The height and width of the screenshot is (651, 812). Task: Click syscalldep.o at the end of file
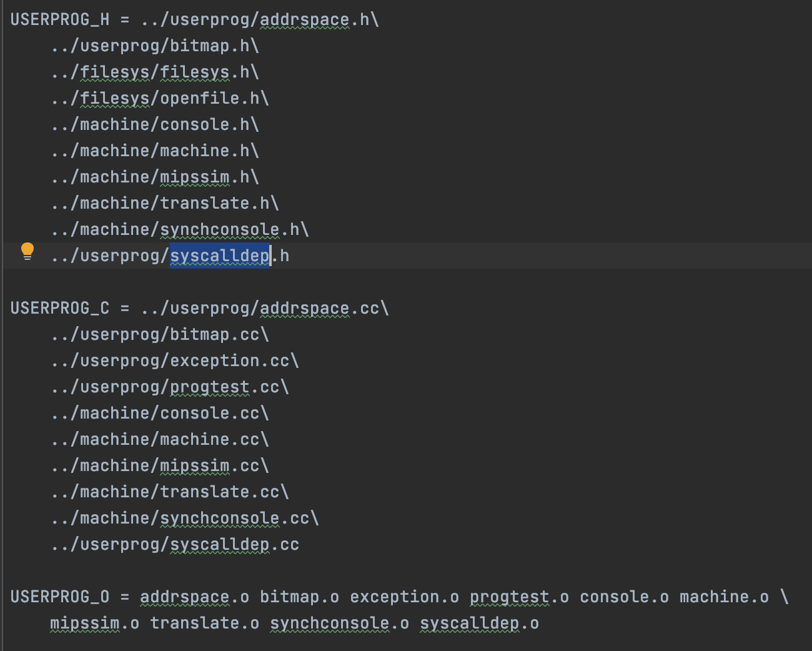coord(479,624)
